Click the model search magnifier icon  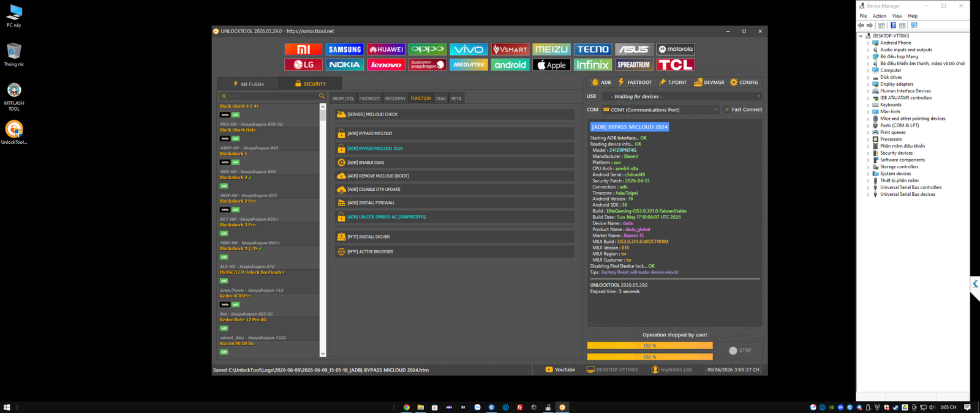coord(322,96)
